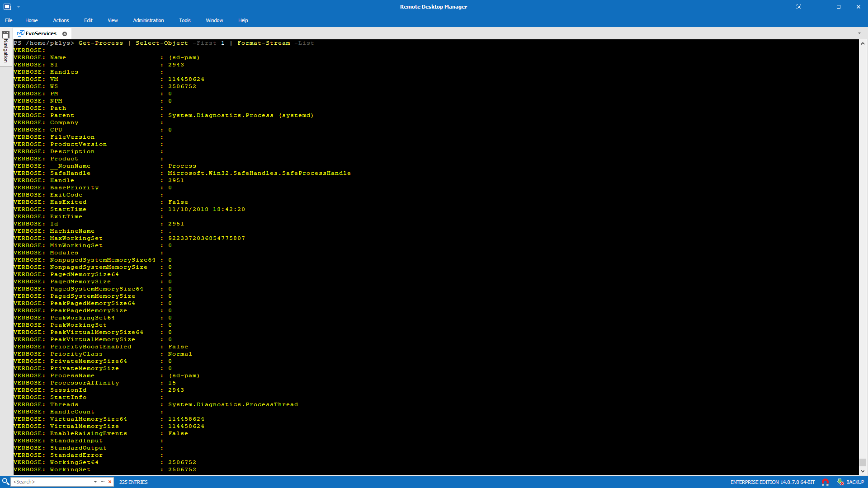Open the search filter dropdown arrow
868x488 pixels.
point(95,482)
